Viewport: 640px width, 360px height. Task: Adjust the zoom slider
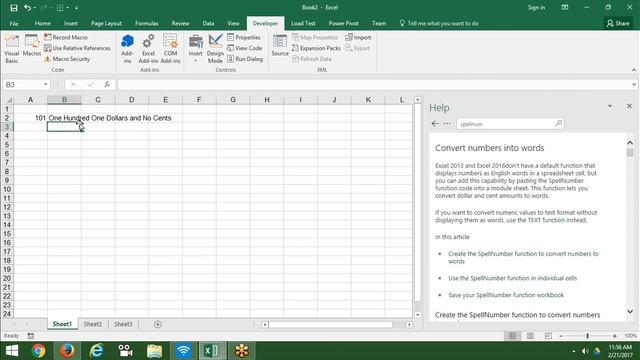coord(587,336)
